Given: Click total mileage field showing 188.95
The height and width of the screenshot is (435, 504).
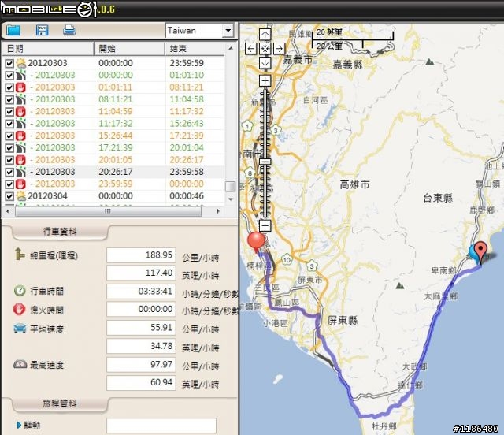Looking at the screenshot, I should point(141,255).
